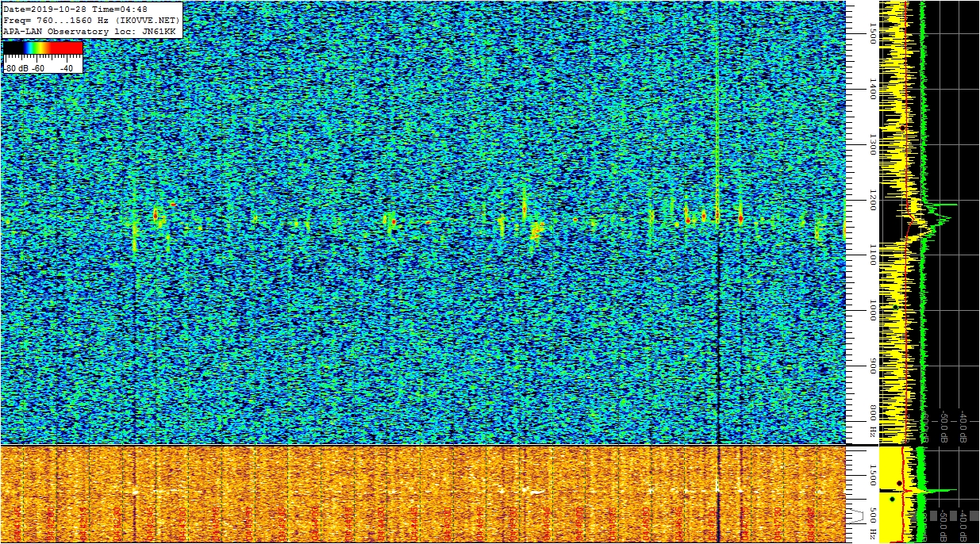Click the 1200 frequency axis label
980x544 pixels.
pos(872,200)
